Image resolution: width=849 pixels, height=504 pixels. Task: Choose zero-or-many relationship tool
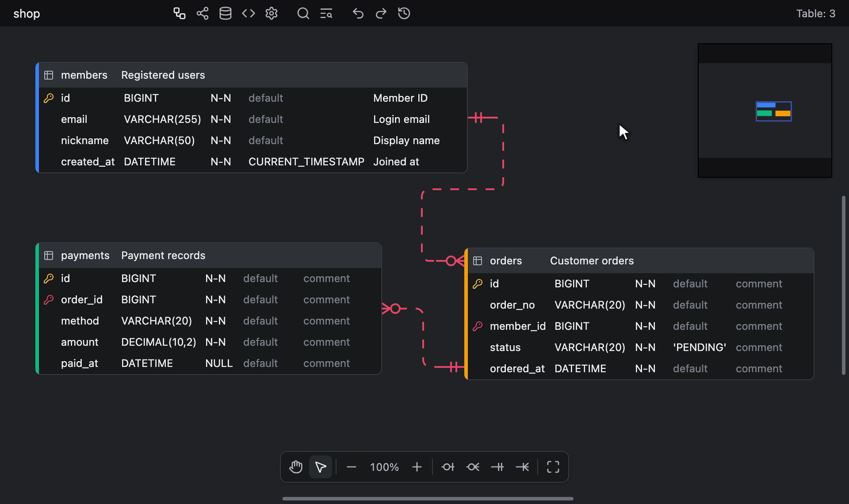pyautogui.click(x=473, y=467)
